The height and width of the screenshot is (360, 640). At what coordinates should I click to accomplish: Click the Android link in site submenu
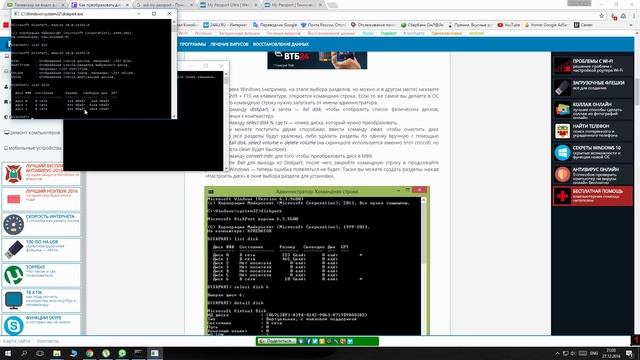(x=476, y=33)
